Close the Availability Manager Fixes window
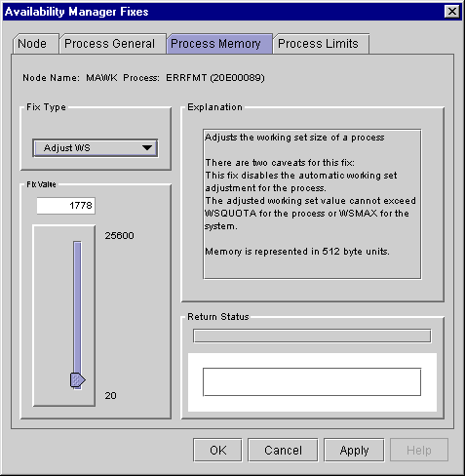The width and height of the screenshot is (465, 476). click(x=451, y=12)
